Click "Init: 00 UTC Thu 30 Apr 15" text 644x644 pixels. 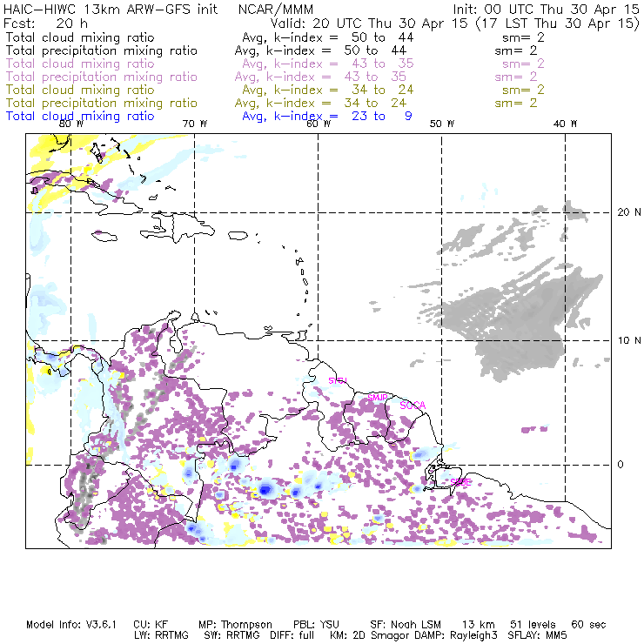pyautogui.click(x=547, y=10)
